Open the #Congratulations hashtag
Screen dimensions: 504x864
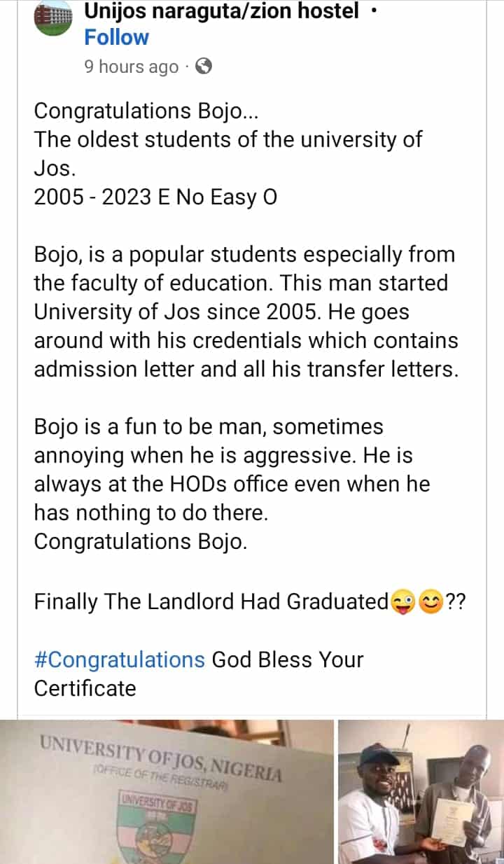pyautogui.click(x=119, y=660)
